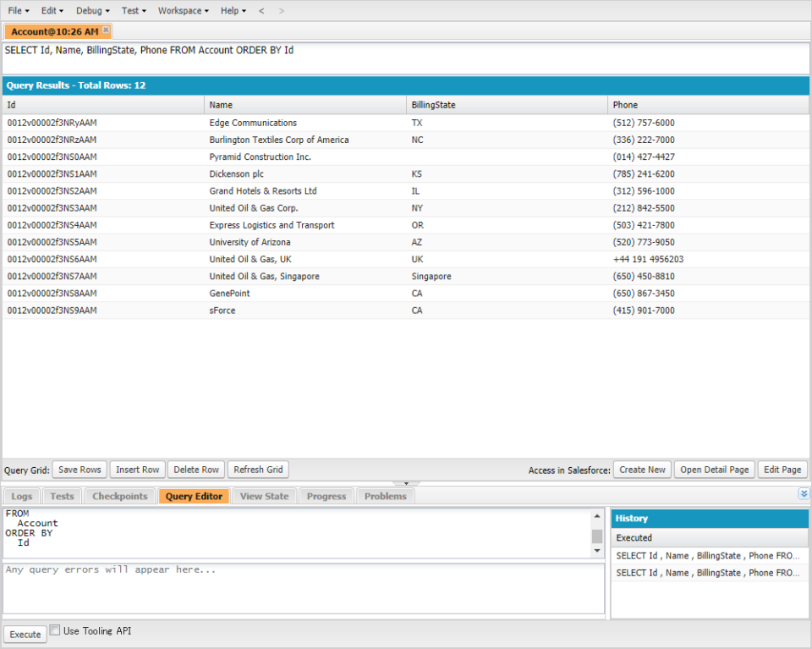Screen dimensions: 812x649
Task: Collapse the results pane via the splitter arrow
Action: (x=406, y=483)
